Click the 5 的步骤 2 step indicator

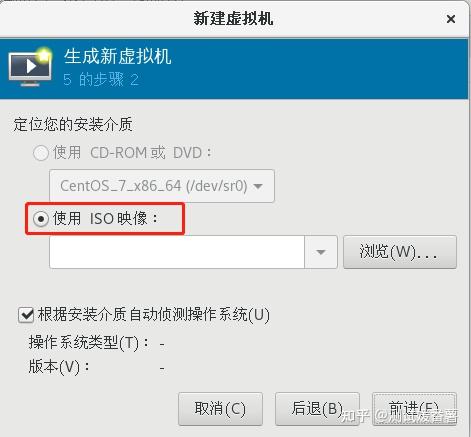pyautogui.click(x=101, y=80)
